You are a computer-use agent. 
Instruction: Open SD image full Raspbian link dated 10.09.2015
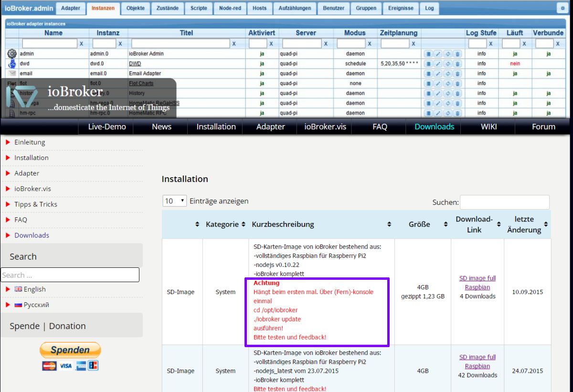click(477, 283)
